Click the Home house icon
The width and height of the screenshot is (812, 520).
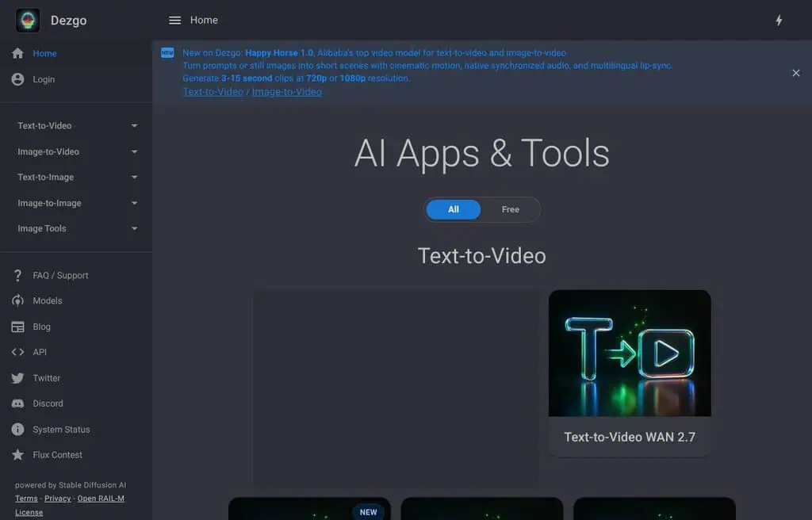point(17,53)
